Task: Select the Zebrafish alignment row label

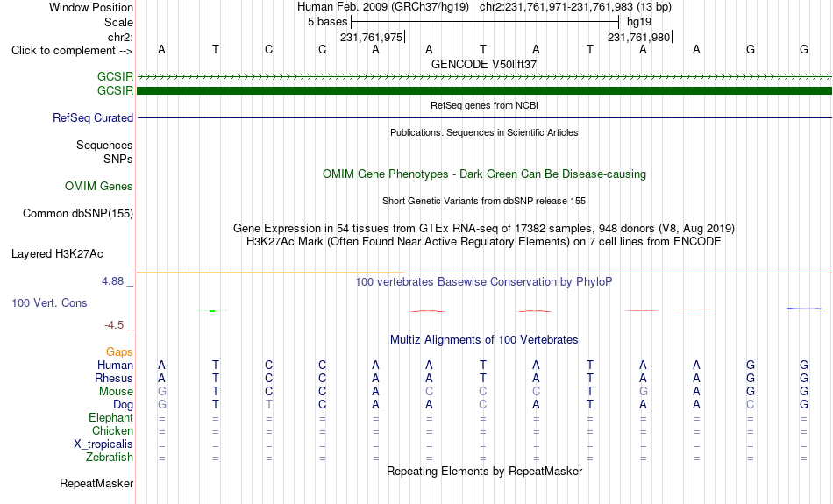Action: pyautogui.click(x=110, y=457)
